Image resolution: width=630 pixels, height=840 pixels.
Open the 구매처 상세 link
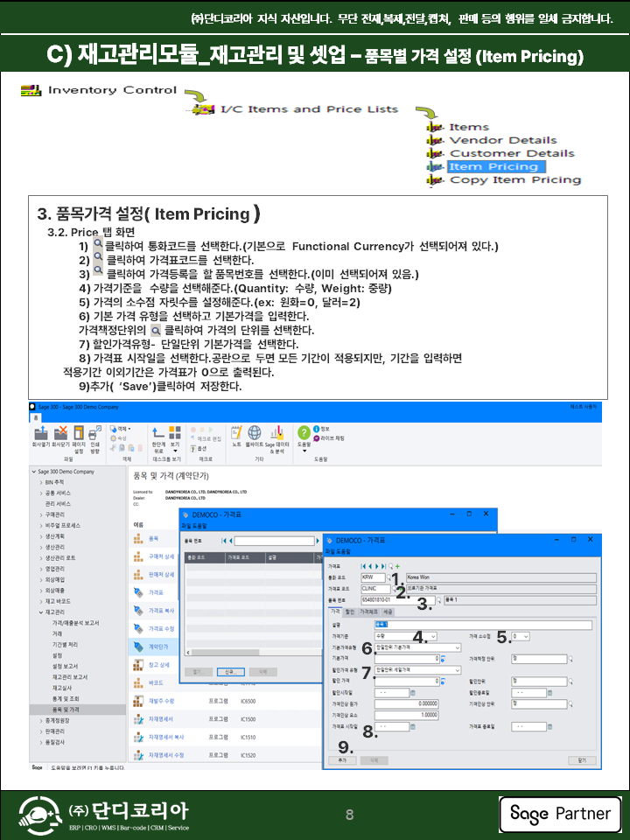click(x=161, y=556)
